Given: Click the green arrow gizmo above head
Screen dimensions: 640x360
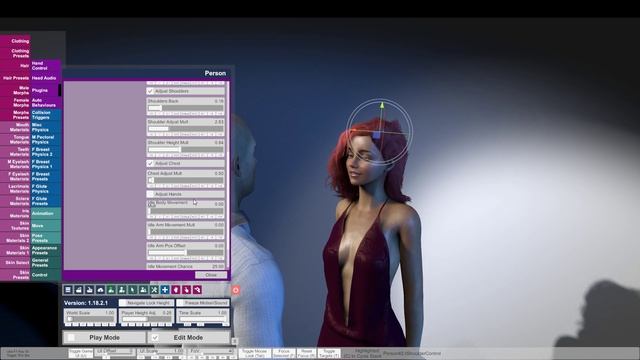Looking at the screenshot, I should 382,105.
